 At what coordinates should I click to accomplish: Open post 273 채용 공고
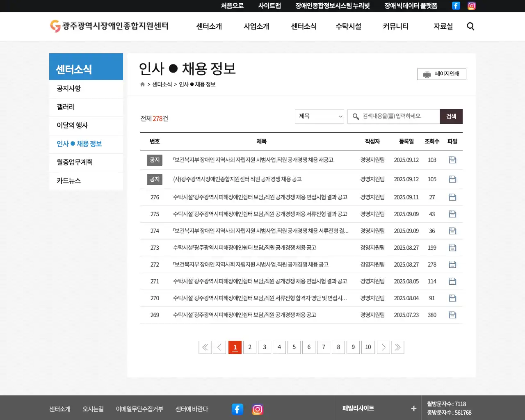[244, 248]
